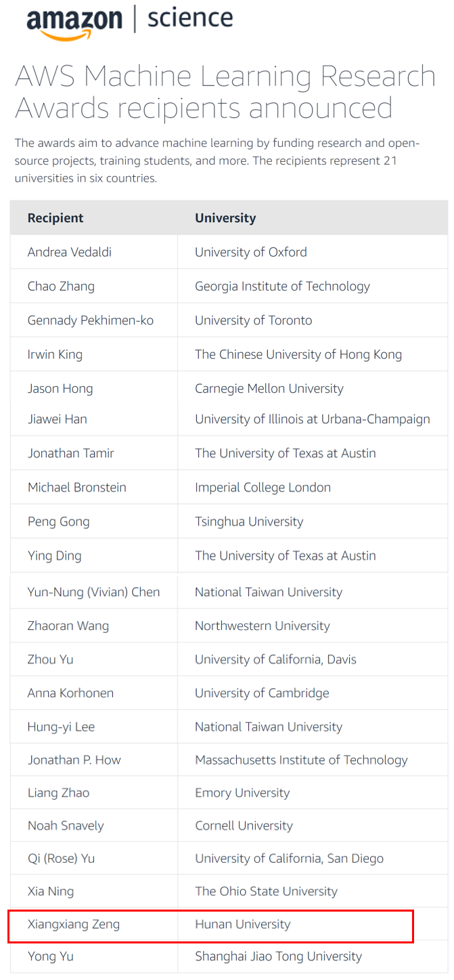Click Carnegie Mellon University entry
Viewport: 454px width, 980px height.
[x=269, y=389]
